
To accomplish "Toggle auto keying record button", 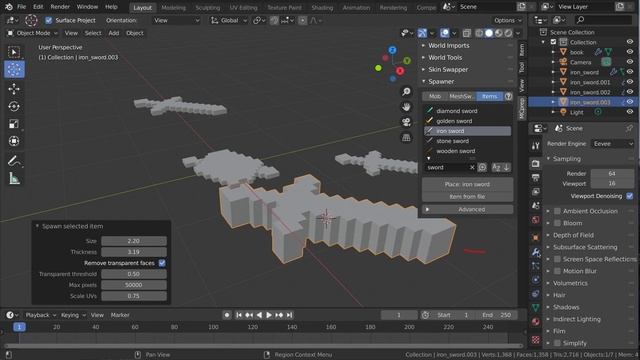I will (x=227, y=315).
